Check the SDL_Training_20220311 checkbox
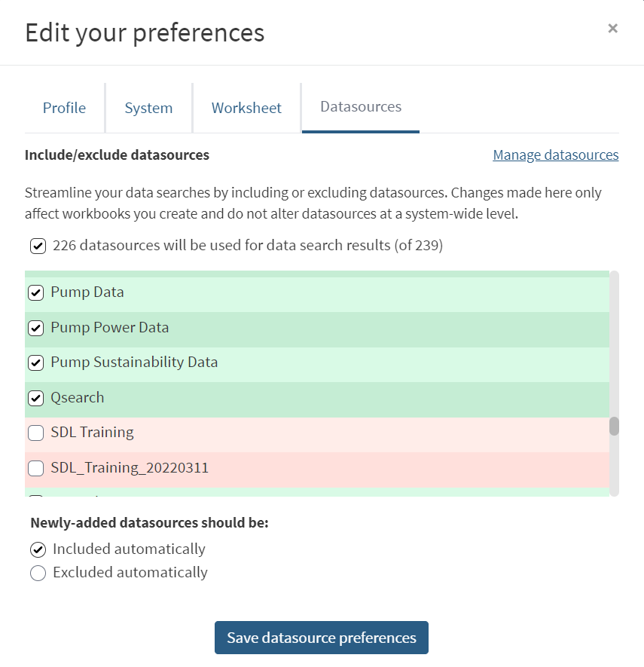The height and width of the screenshot is (667, 644). click(x=35, y=468)
